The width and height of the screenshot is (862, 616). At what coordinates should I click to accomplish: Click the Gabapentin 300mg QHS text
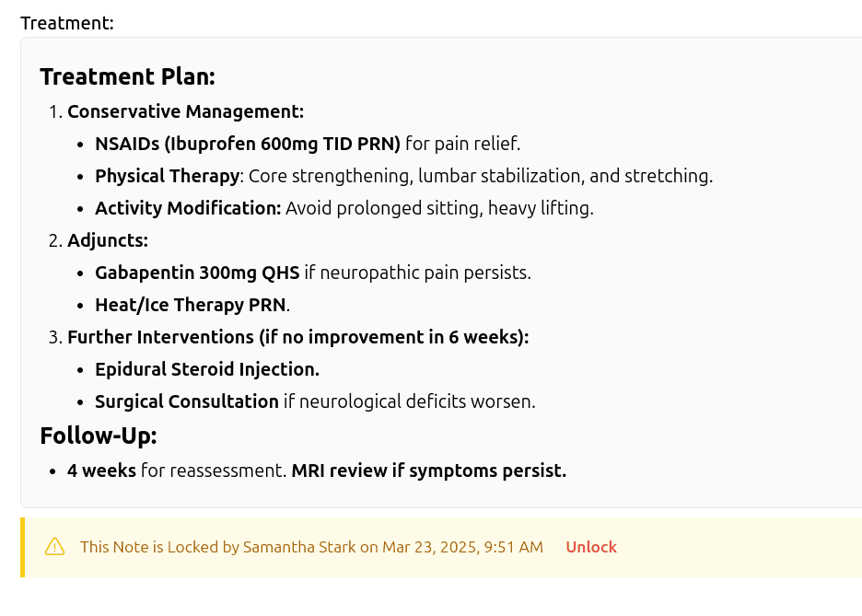coord(197,273)
